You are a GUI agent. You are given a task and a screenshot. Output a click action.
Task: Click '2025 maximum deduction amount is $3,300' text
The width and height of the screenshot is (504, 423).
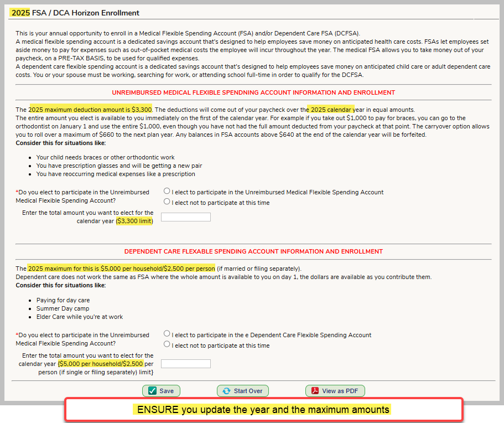click(x=90, y=110)
